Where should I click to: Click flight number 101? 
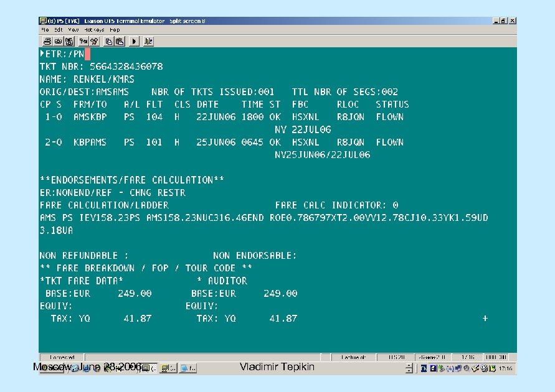pyautogui.click(x=154, y=142)
